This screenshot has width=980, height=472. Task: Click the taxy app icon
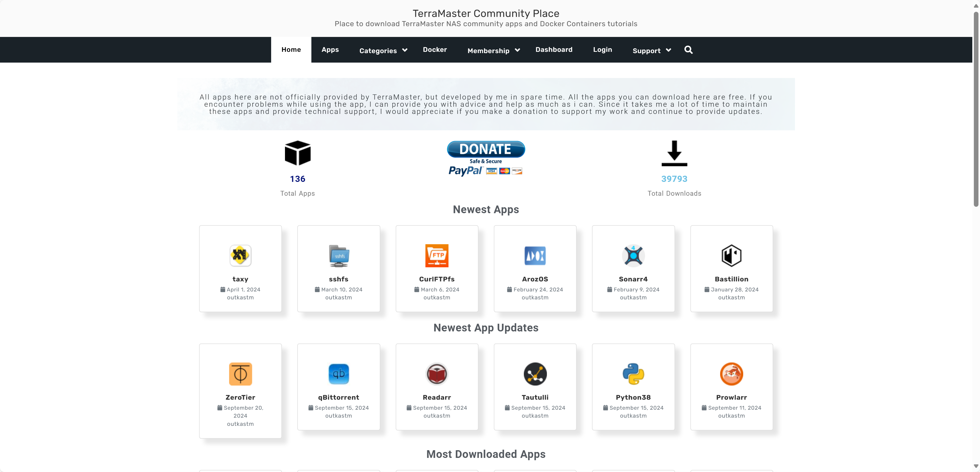(240, 255)
